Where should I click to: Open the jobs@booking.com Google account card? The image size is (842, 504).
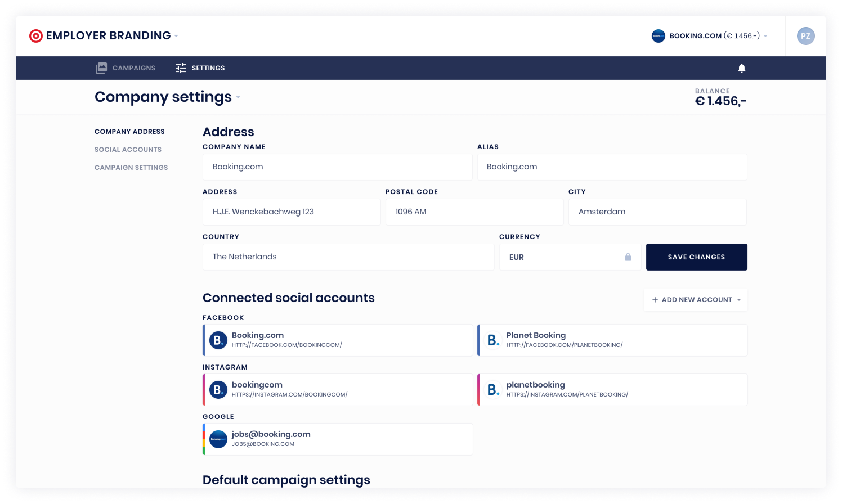click(x=338, y=439)
